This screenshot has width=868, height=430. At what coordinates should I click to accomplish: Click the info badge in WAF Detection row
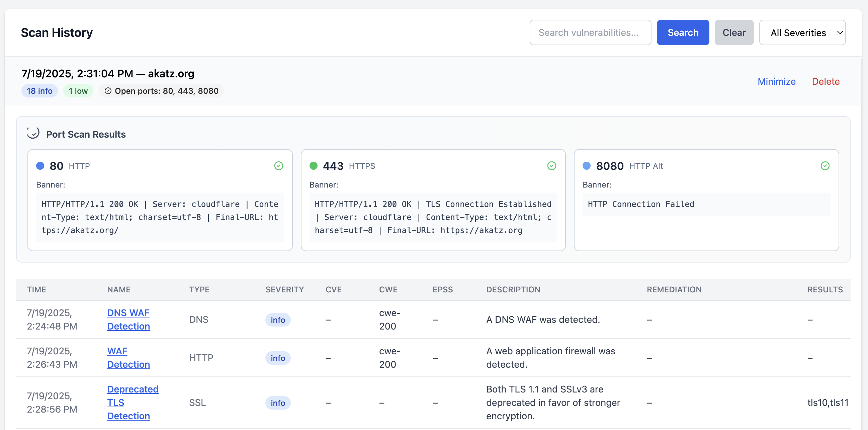tap(278, 358)
